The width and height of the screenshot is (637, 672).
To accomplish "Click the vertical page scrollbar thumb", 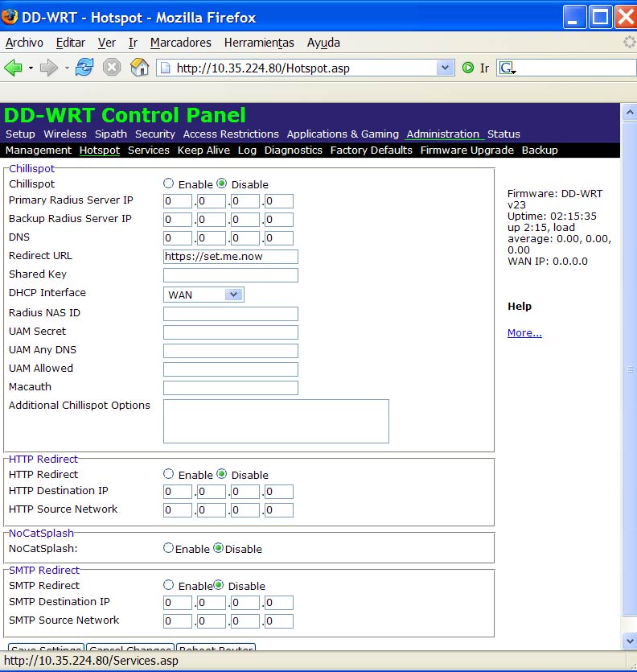I will click(x=629, y=370).
